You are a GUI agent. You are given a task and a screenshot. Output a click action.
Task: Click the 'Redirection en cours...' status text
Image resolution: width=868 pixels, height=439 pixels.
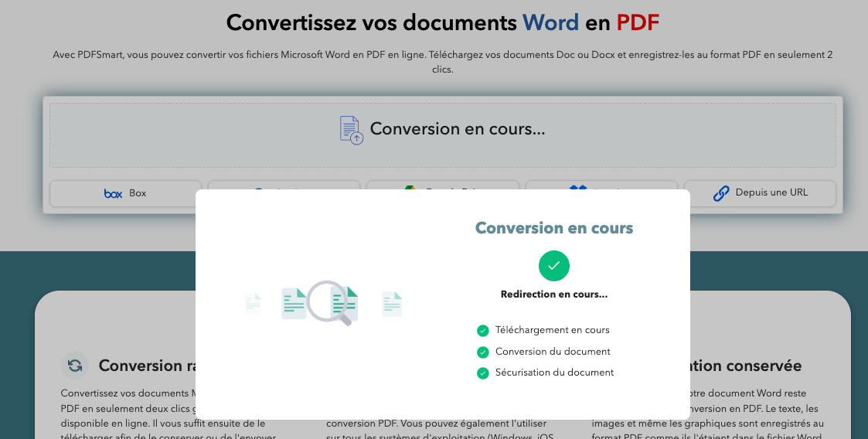(553, 294)
